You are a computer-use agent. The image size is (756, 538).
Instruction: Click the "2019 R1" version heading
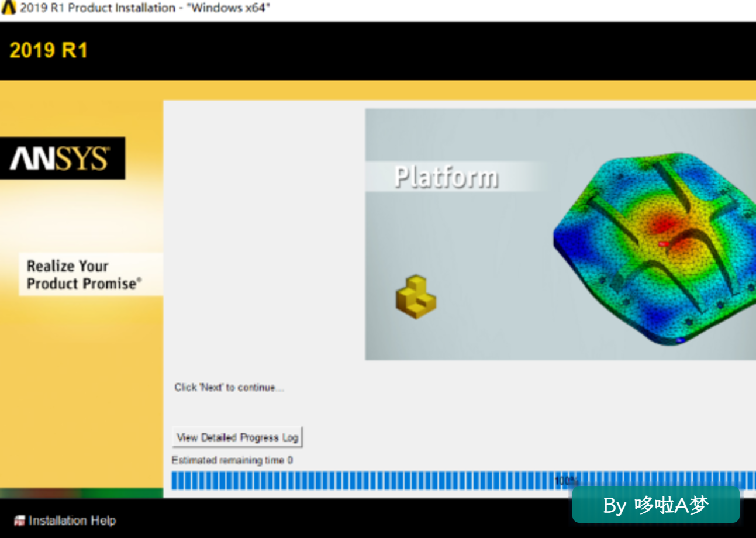(x=49, y=51)
